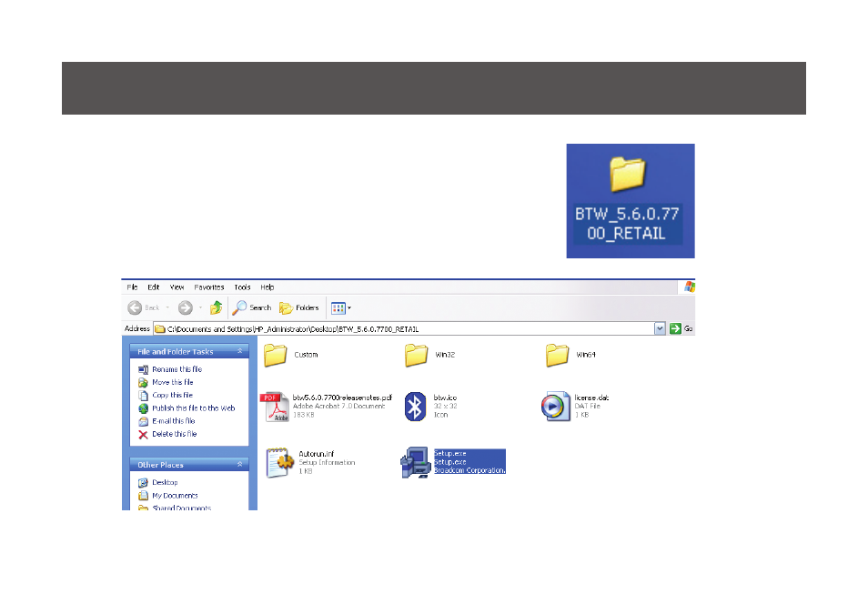Click the My Documents folder icon
868x604 pixels.
(x=143, y=496)
